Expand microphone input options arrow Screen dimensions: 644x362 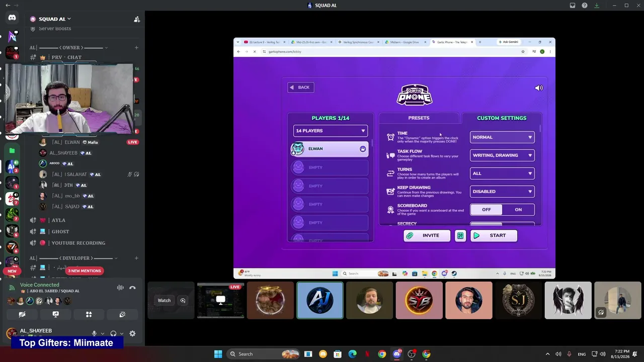click(103, 333)
